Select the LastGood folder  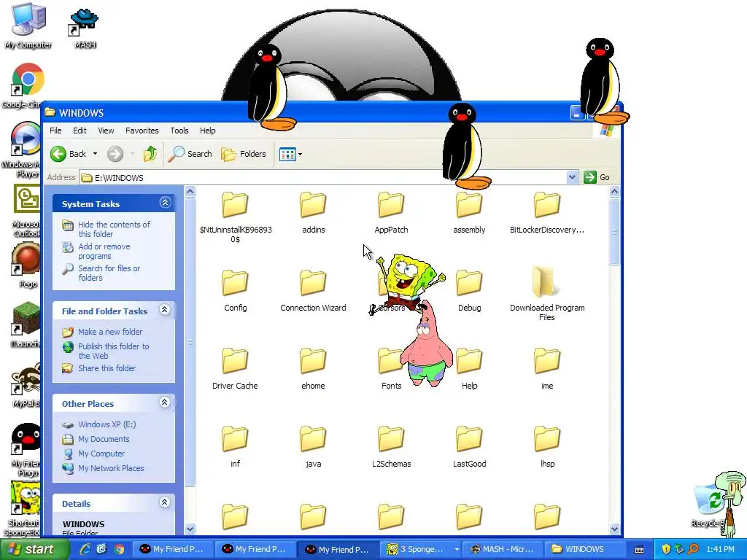coord(469,447)
